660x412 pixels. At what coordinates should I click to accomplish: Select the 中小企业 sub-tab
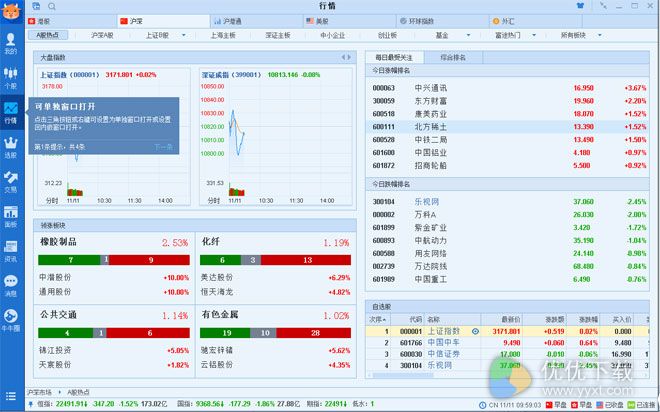[333, 35]
